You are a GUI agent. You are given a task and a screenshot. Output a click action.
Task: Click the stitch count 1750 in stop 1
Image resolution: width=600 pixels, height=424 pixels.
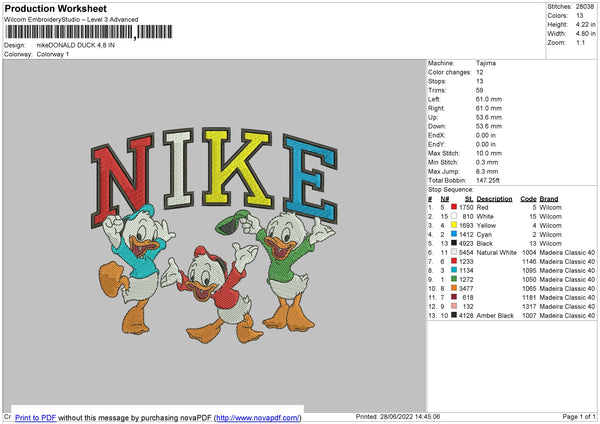point(466,207)
